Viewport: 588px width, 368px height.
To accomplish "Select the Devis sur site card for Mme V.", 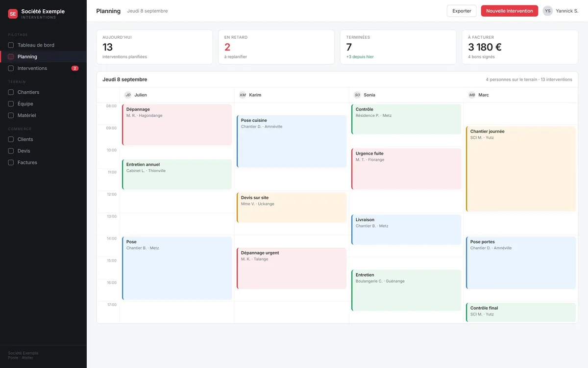I will pyautogui.click(x=292, y=208).
